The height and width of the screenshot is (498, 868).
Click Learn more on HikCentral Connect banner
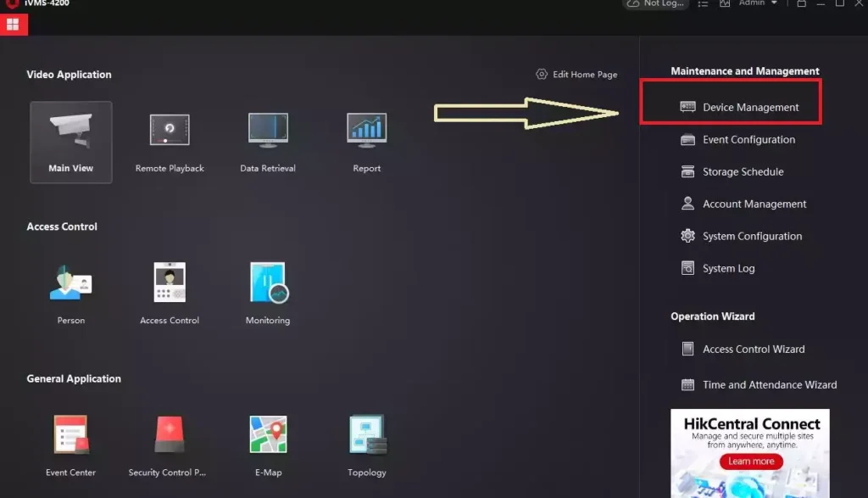751,461
